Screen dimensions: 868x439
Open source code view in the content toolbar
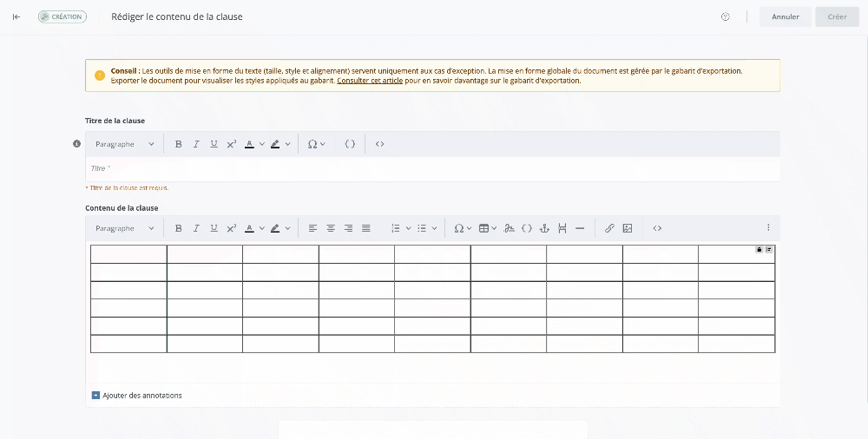coord(657,228)
